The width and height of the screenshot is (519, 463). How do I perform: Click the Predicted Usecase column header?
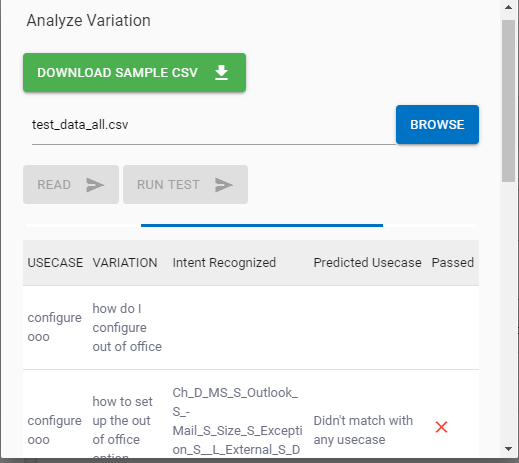367,263
